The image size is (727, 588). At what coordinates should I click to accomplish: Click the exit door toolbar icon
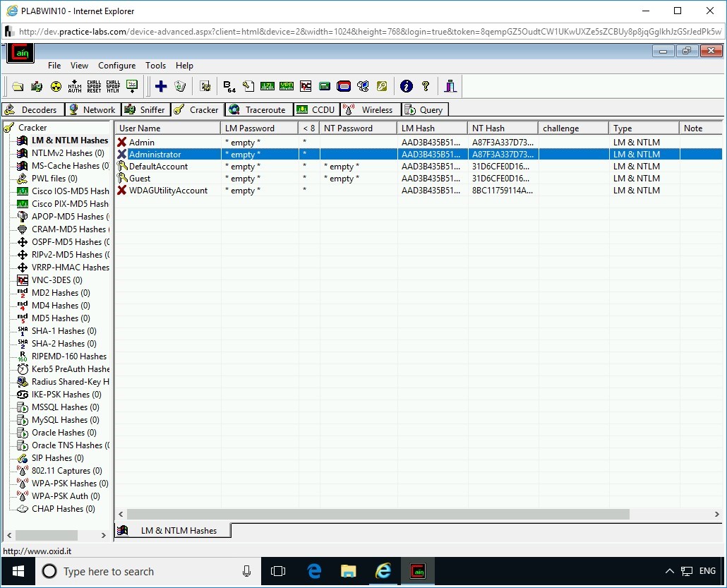click(x=450, y=86)
